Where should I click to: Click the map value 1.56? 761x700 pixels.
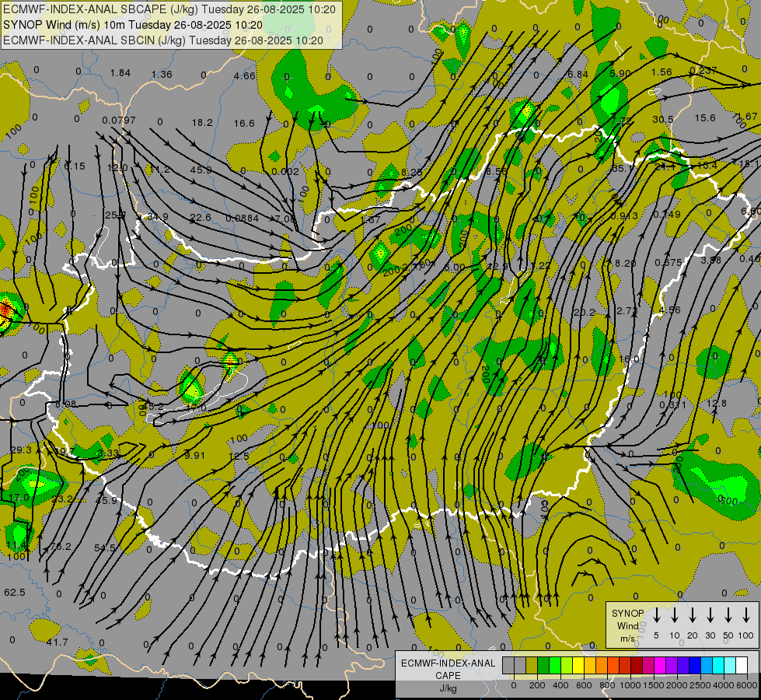point(662,72)
